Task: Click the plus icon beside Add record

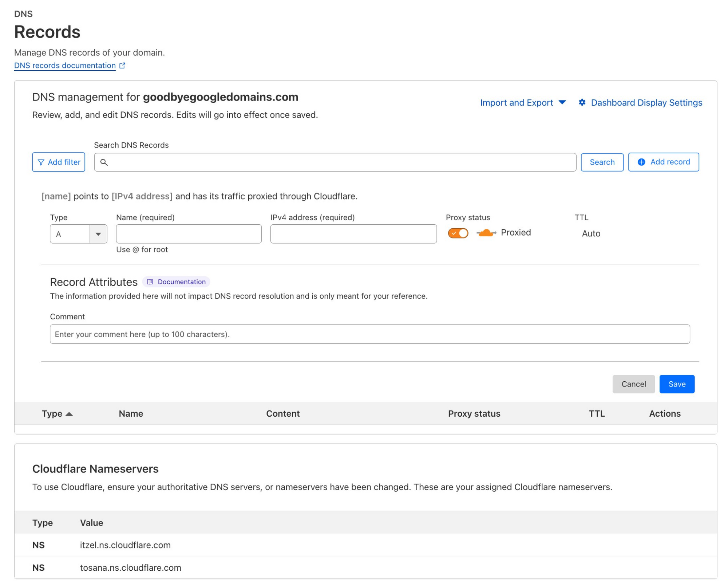Action: pos(642,162)
